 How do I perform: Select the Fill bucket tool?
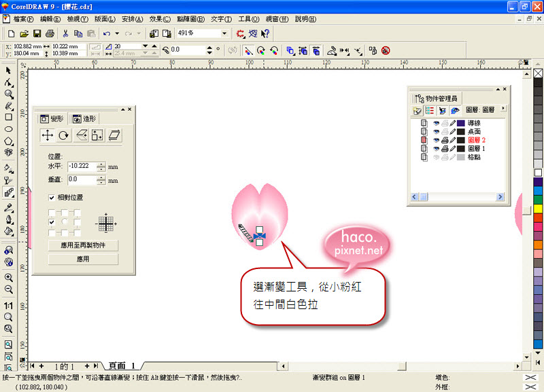(x=9, y=231)
